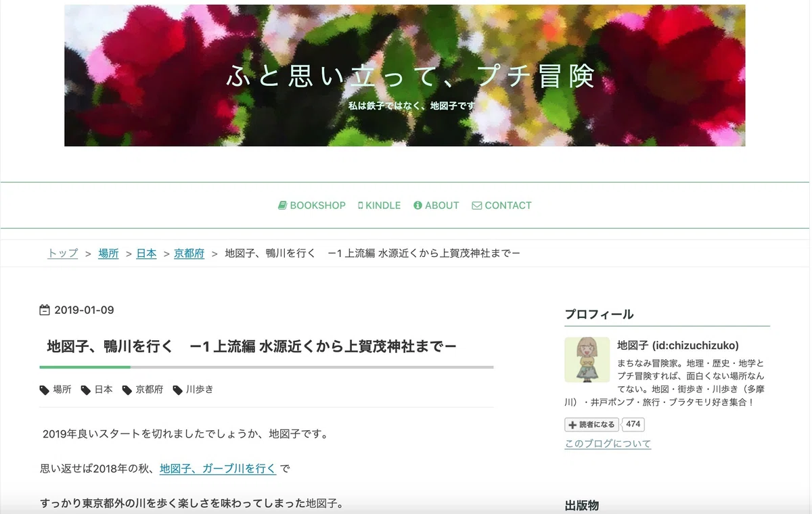Open the 日本 breadcrumb link
This screenshot has height=514, width=812.
146,254
